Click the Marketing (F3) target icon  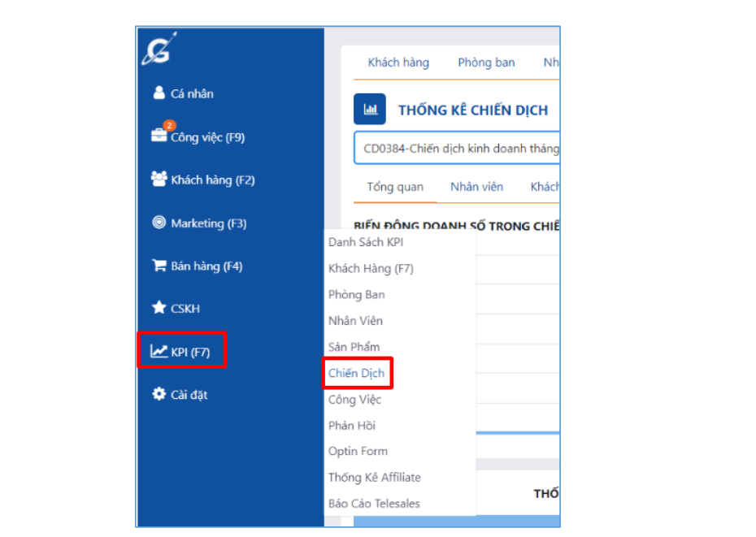click(159, 223)
